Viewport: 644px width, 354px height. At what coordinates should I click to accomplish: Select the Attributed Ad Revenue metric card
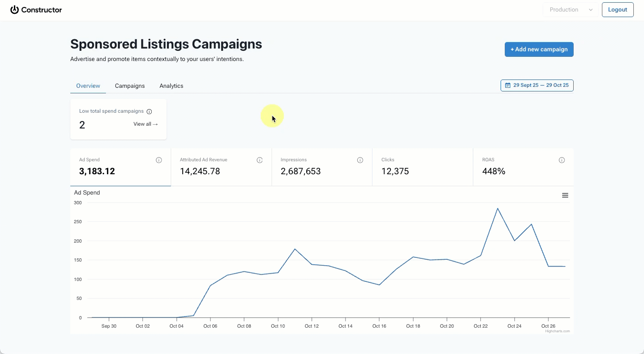pos(221,167)
